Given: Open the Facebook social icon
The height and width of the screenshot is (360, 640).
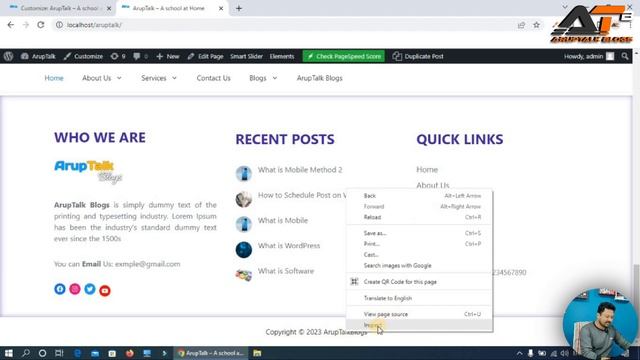Looking at the screenshot, I should (x=60, y=289).
